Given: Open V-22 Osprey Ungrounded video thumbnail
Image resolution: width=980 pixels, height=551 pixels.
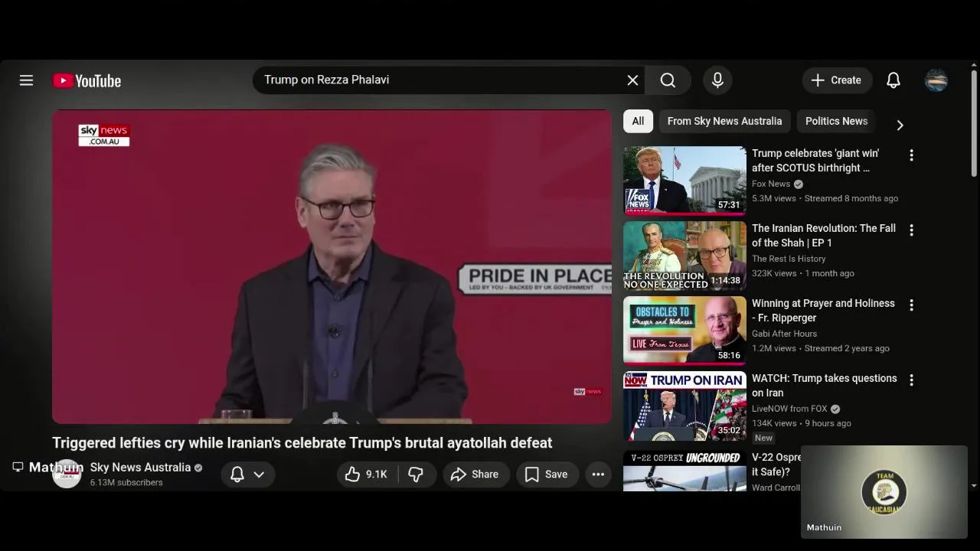Looking at the screenshot, I should (x=684, y=471).
